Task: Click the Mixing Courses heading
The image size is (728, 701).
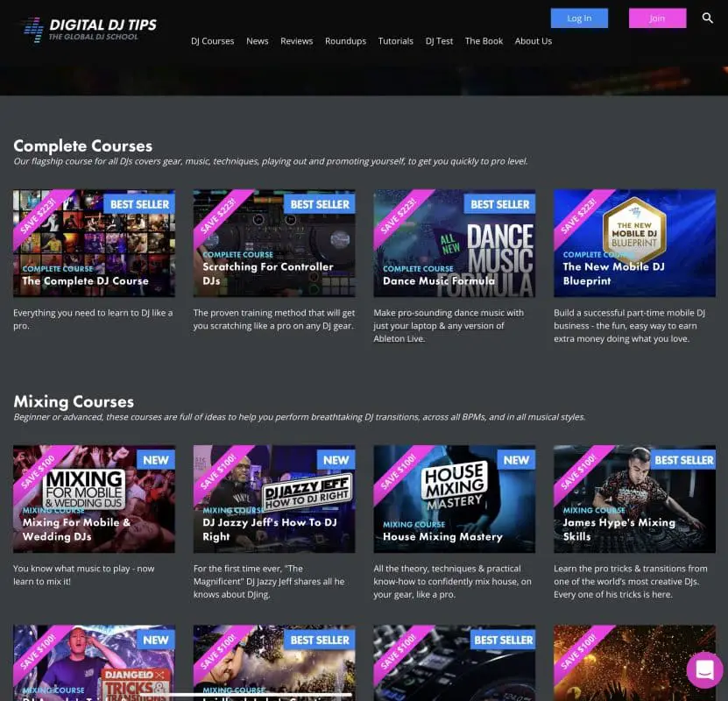Action: click(x=74, y=401)
